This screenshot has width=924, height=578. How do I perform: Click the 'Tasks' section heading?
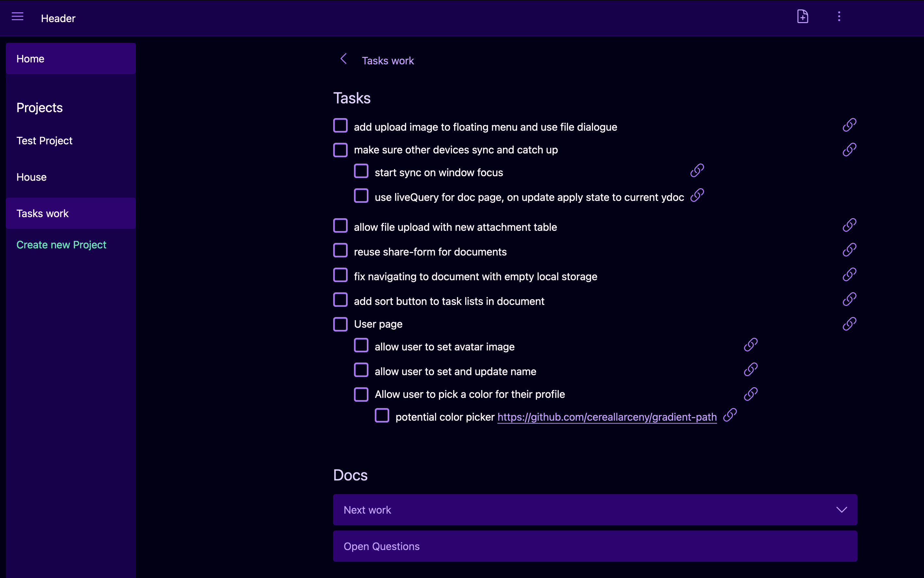point(352,98)
